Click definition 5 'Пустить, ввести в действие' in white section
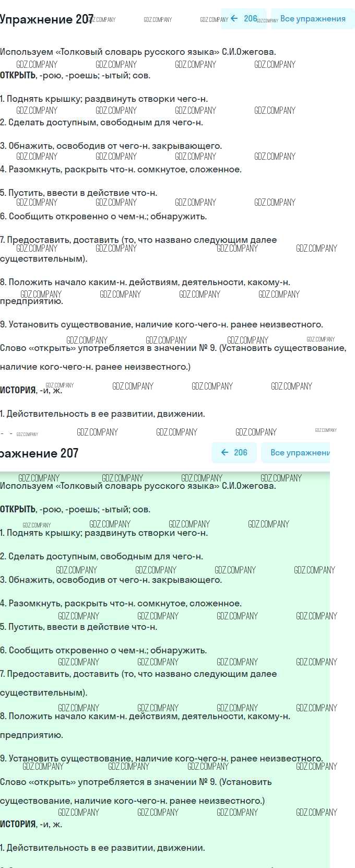355x868 pixels. 78,193
